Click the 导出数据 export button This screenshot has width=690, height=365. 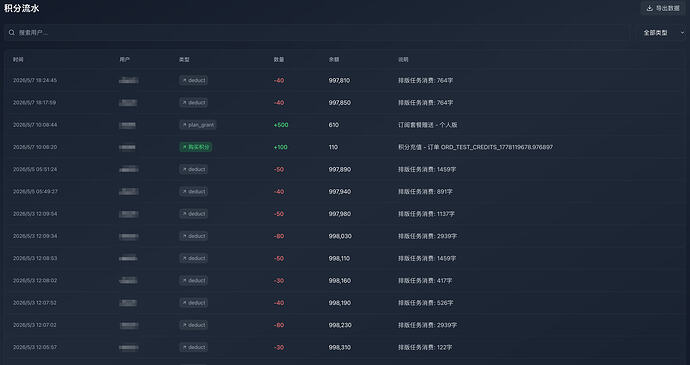663,8
